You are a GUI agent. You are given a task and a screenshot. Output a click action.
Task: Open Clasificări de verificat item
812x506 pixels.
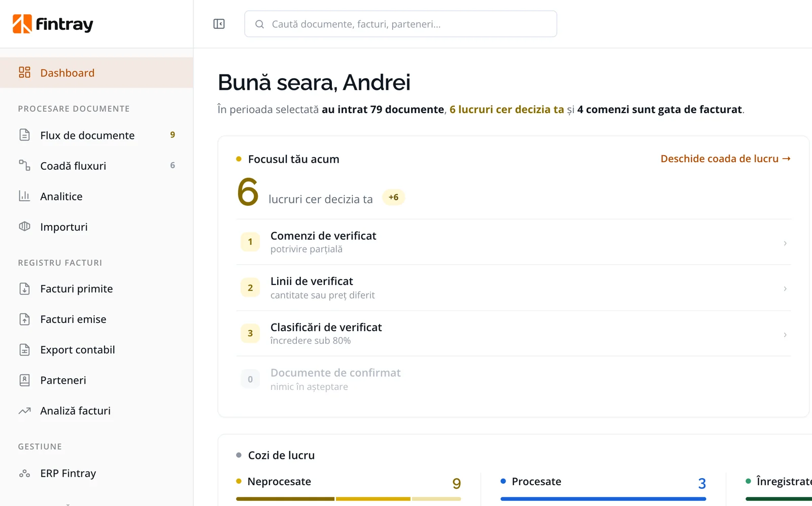(x=513, y=333)
